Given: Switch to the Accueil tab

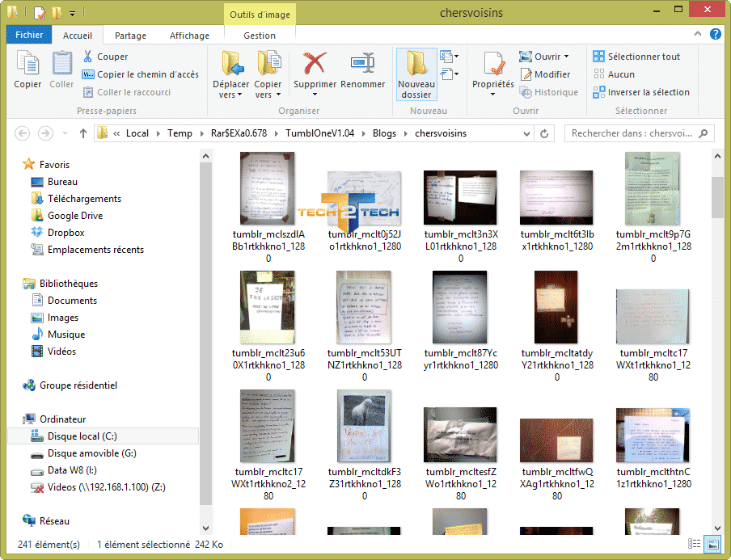Looking at the screenshot, I should tap(78, 36).
